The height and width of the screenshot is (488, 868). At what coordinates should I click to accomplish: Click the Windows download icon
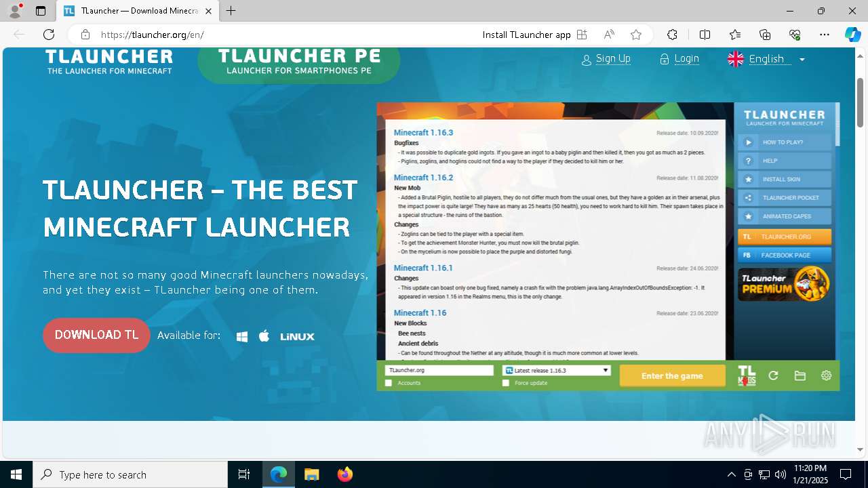(x=242, y=336)
